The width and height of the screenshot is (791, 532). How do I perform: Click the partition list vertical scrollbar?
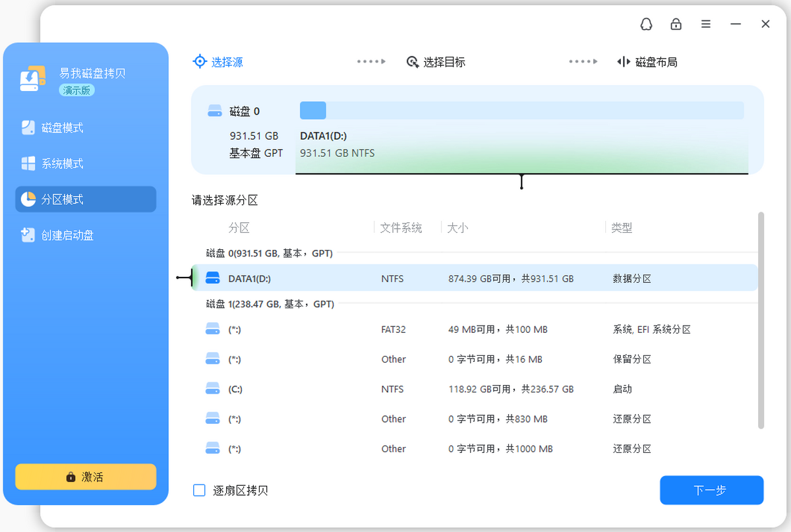pyautogui.click(x=761, y=320)
